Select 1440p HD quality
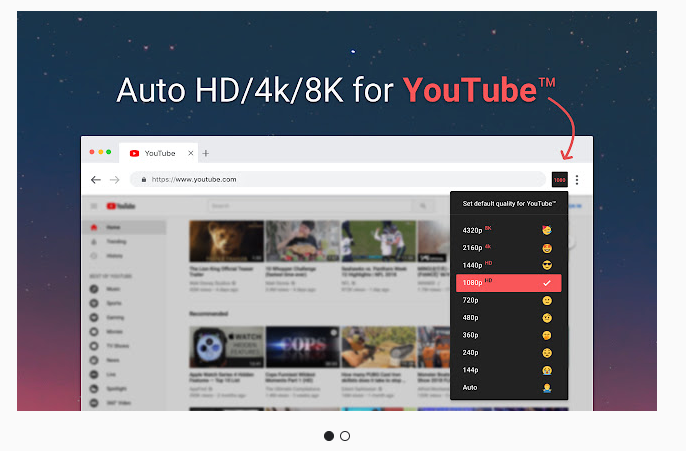686x451 pixels. 508,265
